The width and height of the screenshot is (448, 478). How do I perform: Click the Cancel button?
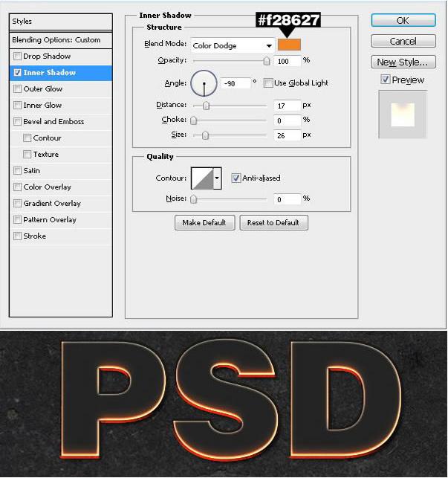pyautogui.click(x=403, y=41)
